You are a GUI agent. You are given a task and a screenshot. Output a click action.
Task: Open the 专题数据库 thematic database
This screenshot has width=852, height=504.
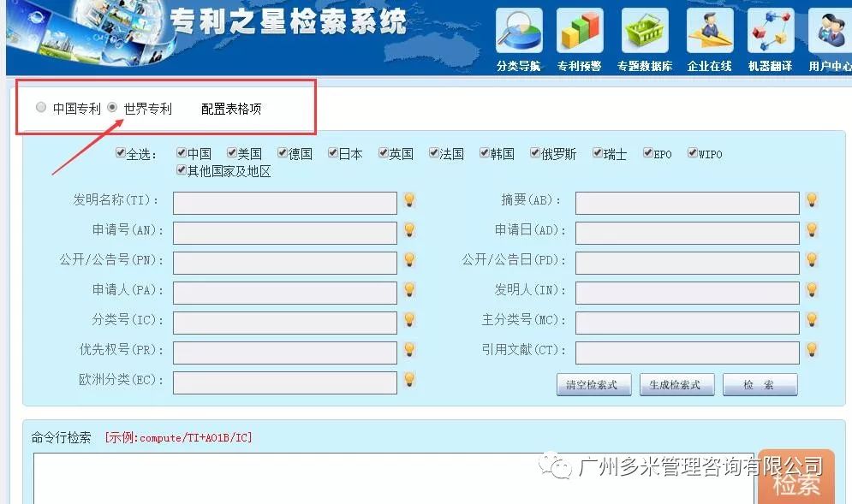point(643,34)
